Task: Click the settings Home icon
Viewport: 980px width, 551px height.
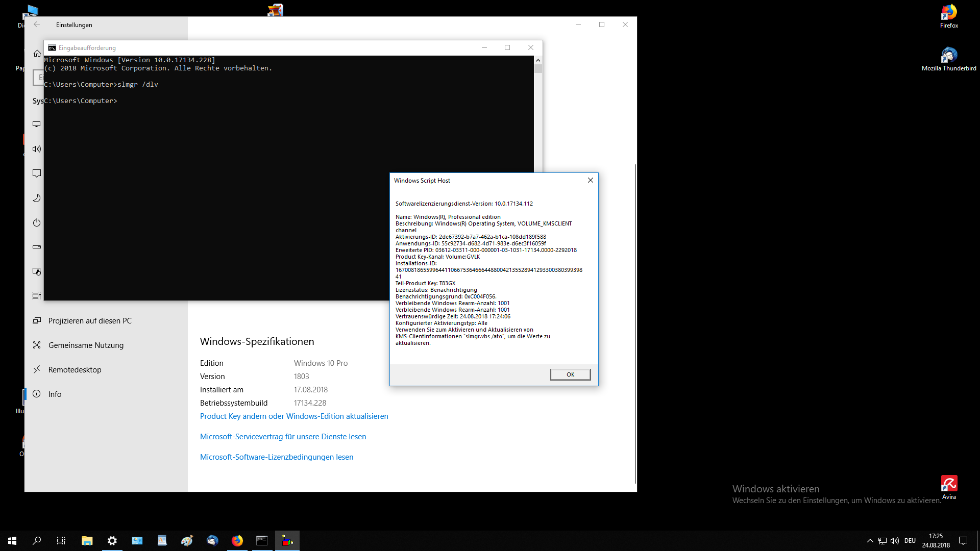Action: (x=37, y=54)
